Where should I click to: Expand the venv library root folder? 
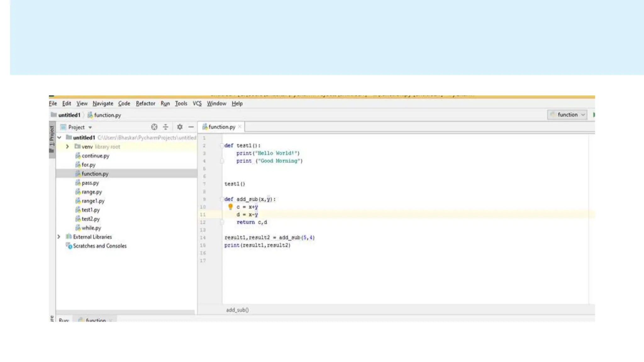(x=67, y=147)
